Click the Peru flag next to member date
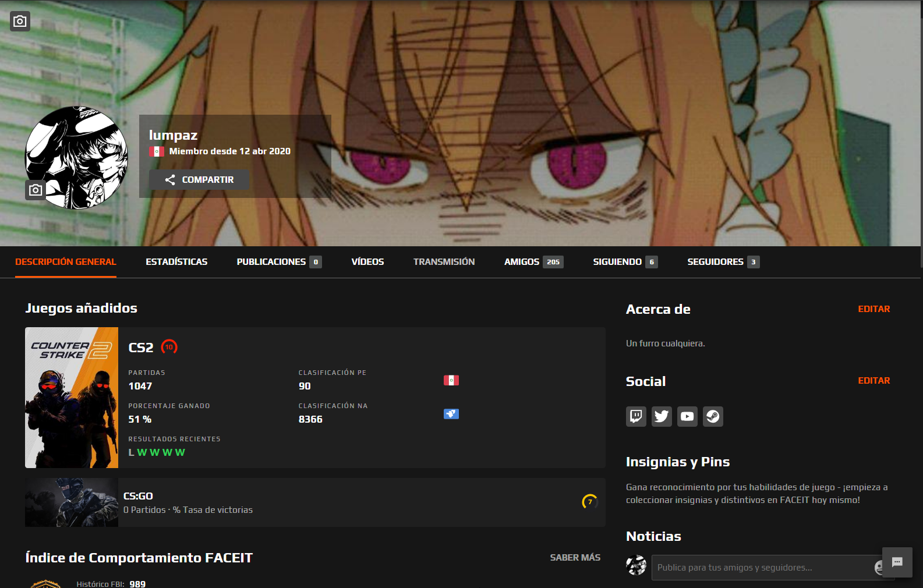 (156, 151)
